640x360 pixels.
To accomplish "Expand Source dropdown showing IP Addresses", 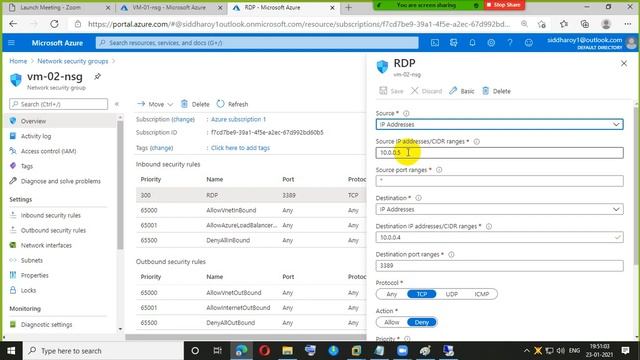I will point(499,124).
